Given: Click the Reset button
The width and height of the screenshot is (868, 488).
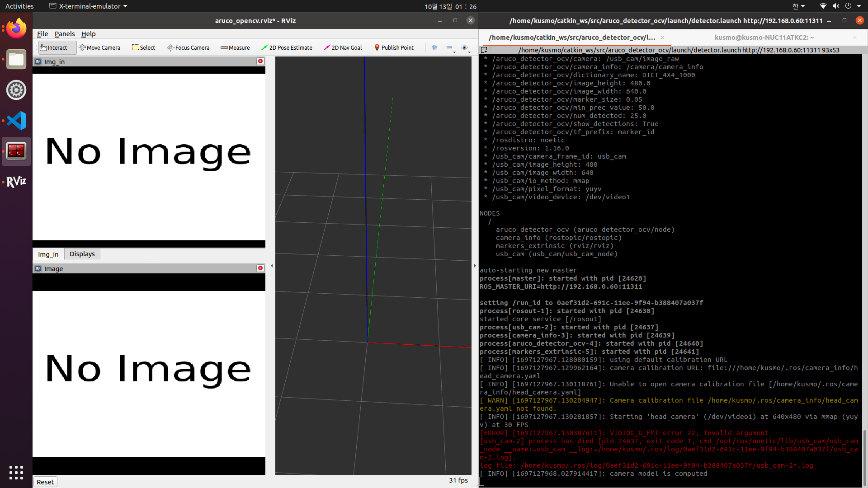Looking at the screenshot, I should [45, 482].
